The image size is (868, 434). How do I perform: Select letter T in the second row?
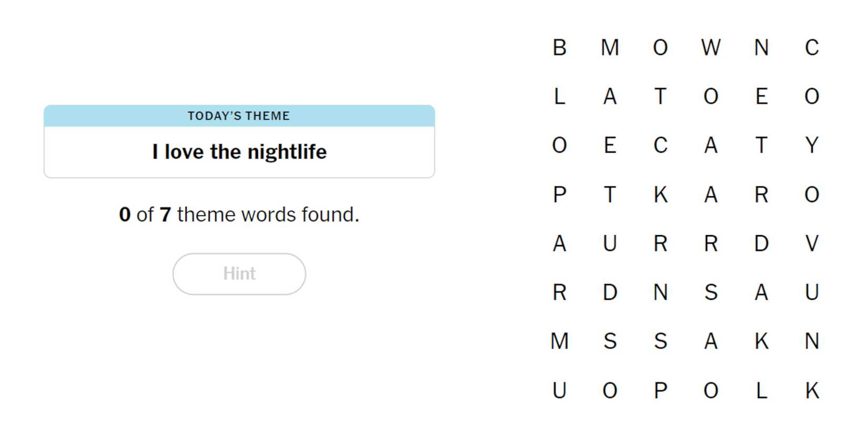pyautogui.click(x=660, y=97)
